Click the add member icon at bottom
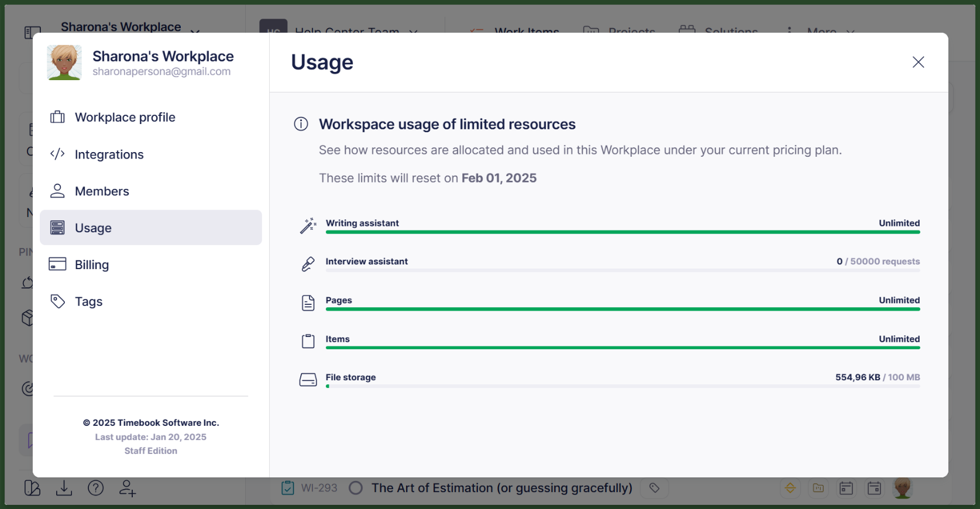The height and width of the screenshot is (509, 980). (x=127, y=488)
